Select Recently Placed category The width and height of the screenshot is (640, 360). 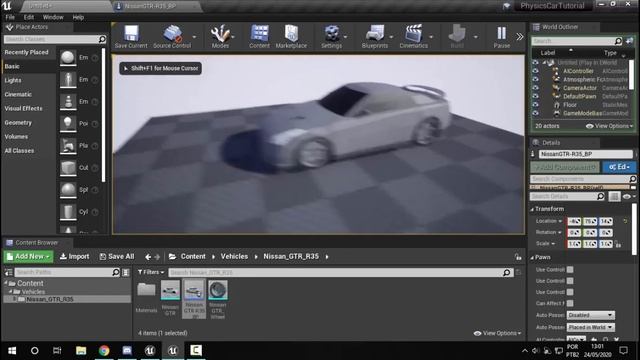pyautogui.click(x=27, y=52)
